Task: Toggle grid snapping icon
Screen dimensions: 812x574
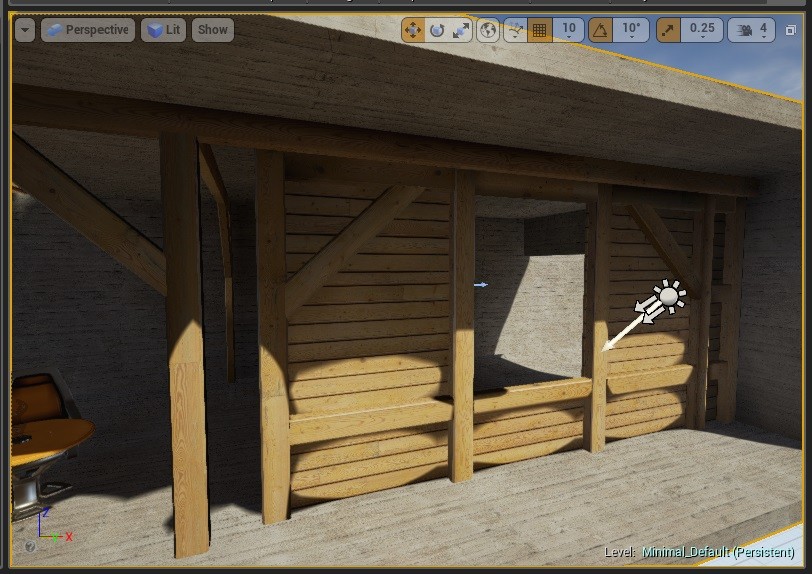Action: [539, 30]
